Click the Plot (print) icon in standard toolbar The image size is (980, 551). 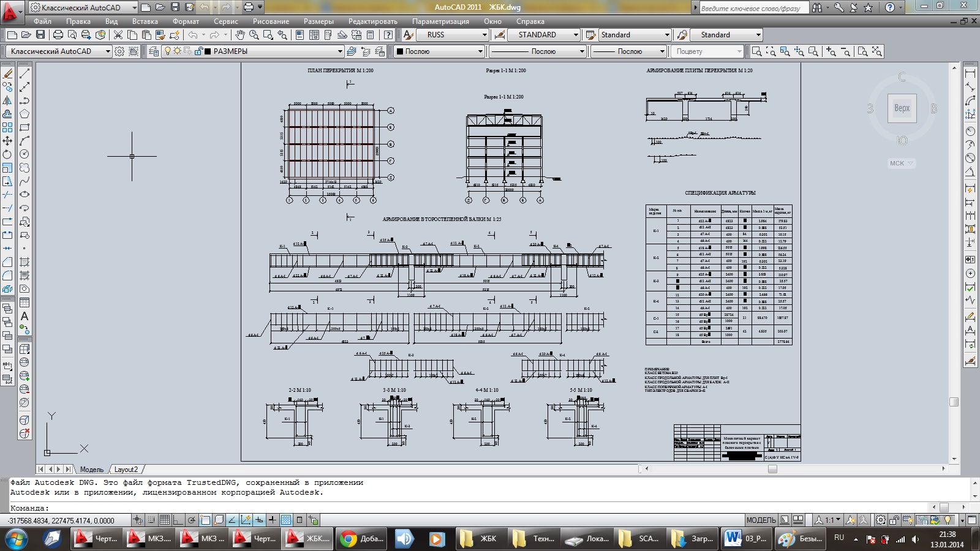[x=58, y=35]
